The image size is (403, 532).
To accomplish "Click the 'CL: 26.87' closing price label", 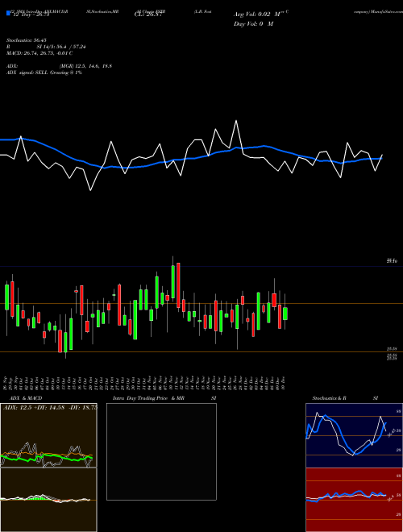I will click(x=148, y=15).
